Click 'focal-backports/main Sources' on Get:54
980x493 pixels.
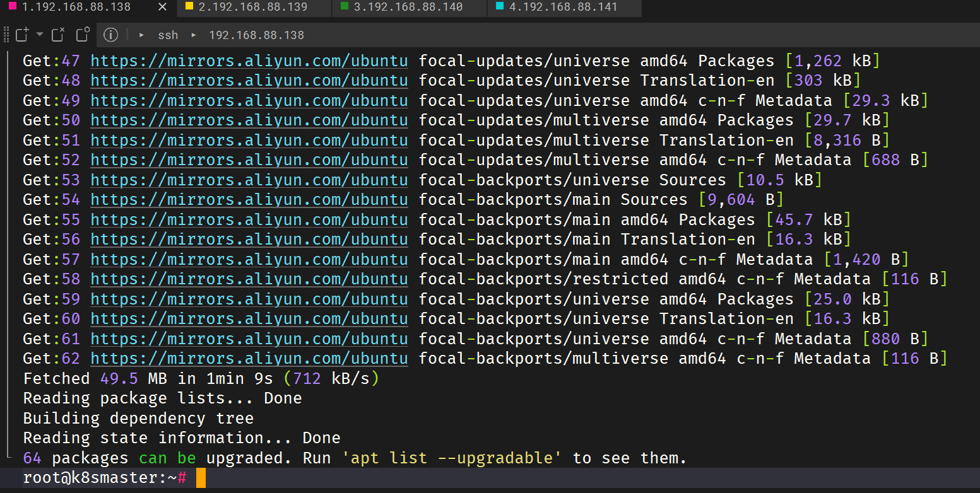553,200
